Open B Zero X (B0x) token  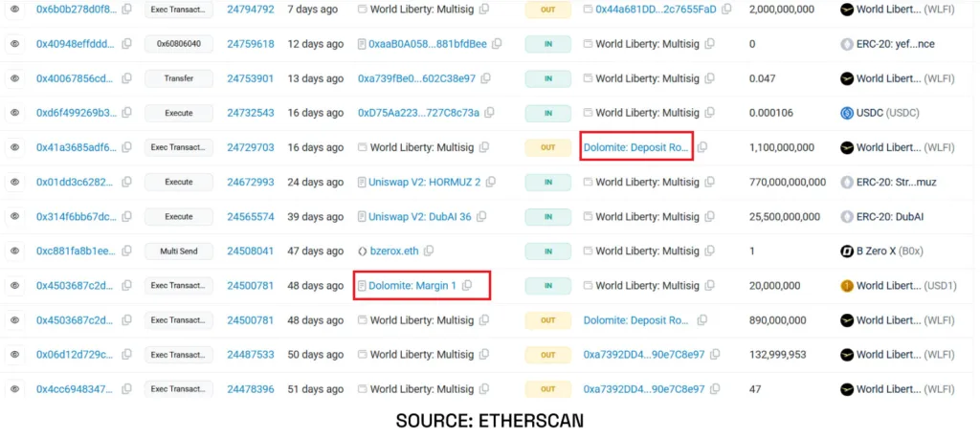[x=890, y=252]
